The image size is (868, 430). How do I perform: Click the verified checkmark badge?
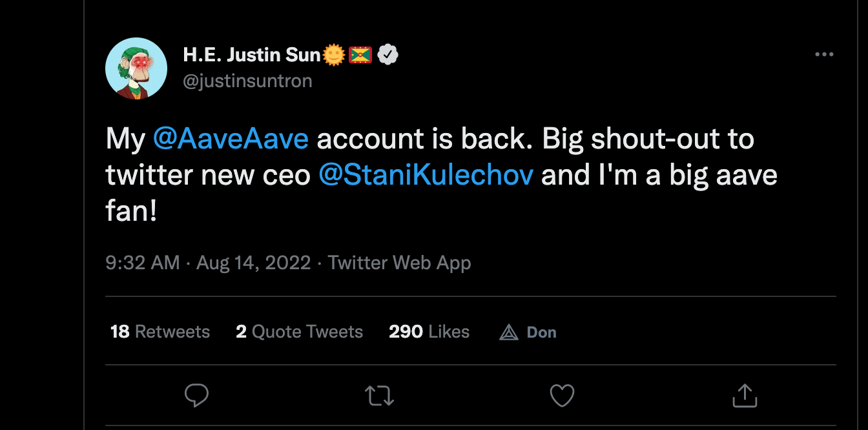pyautogui.click(x=387, y=56)
